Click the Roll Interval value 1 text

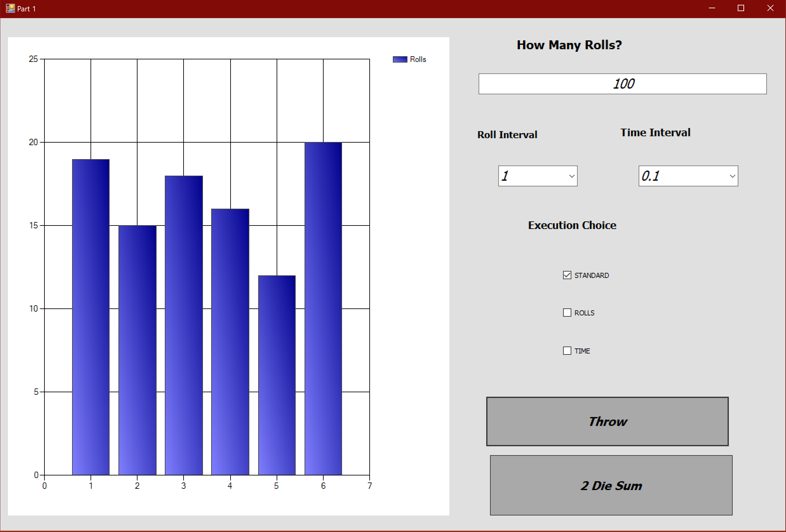click(x=505, y=176)
